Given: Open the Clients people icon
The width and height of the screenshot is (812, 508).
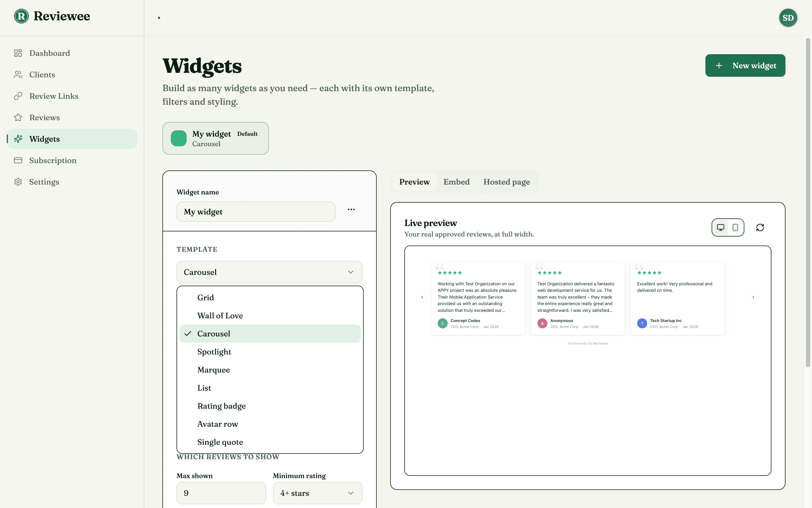Looking at the screenshot, I should coord(18,75).
